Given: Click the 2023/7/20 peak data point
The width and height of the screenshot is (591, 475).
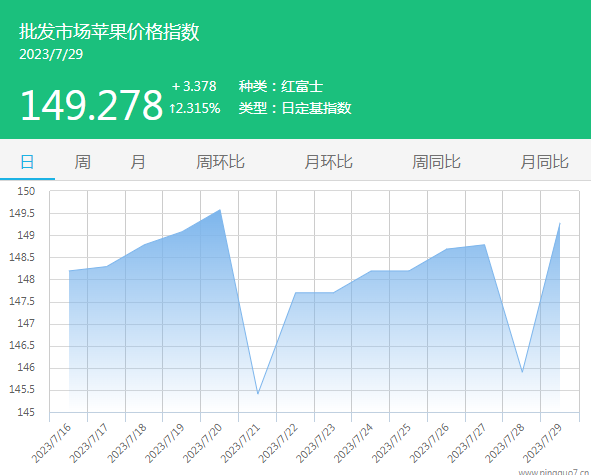Looking at the screenshot, I should pyautogui.click(x=220, y=210).
